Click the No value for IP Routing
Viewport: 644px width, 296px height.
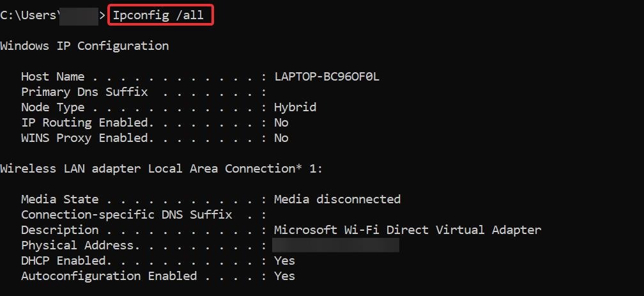(x=281, y=123)
